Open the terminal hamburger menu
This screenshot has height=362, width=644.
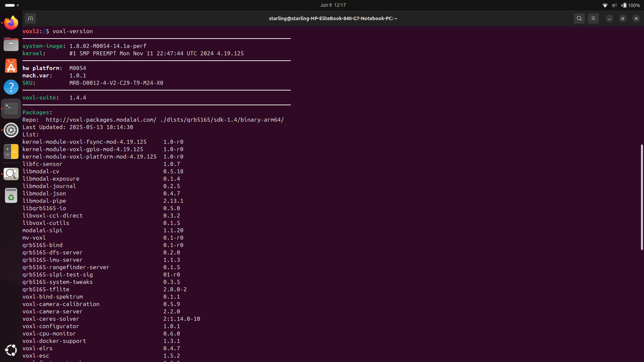[x=593, y=18]
